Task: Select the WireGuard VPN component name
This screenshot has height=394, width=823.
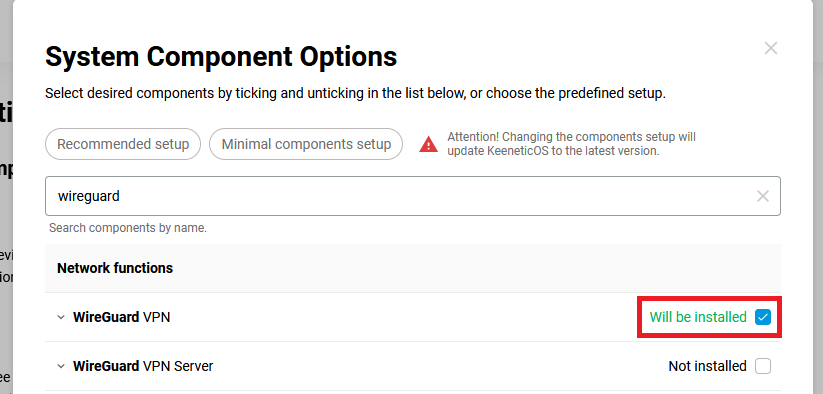Action: point(122,317)
